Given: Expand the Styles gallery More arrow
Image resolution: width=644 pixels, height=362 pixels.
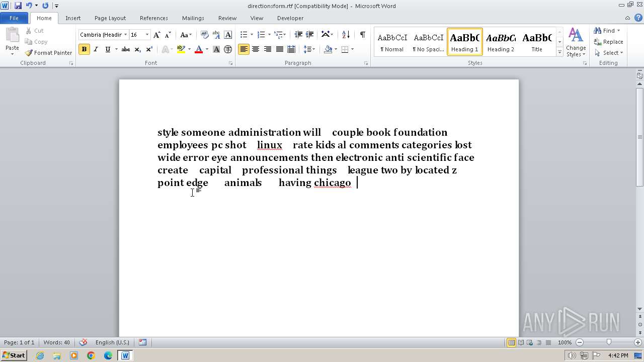Looking at the screenshot, I should [x=559, y=52].
